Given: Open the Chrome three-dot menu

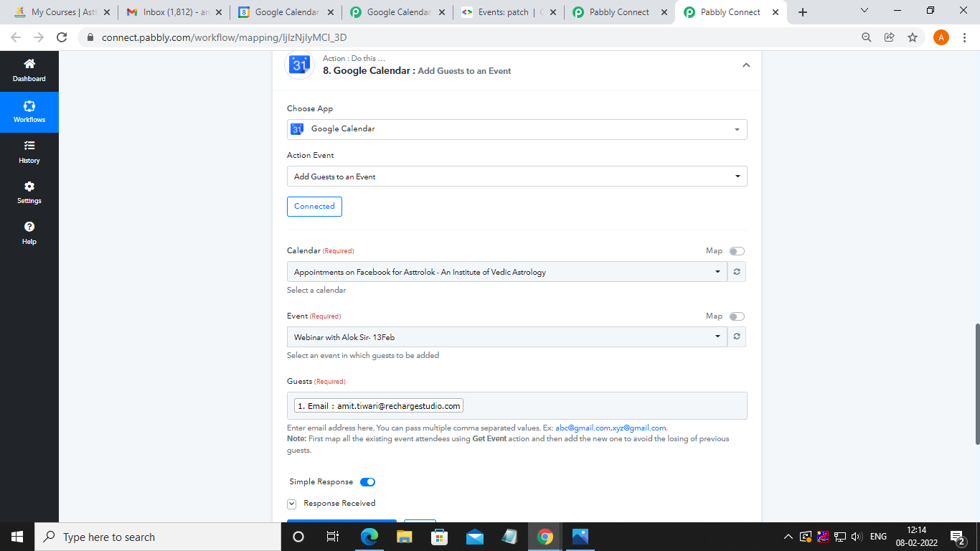Looking at the screenshot, I should 965,37.
